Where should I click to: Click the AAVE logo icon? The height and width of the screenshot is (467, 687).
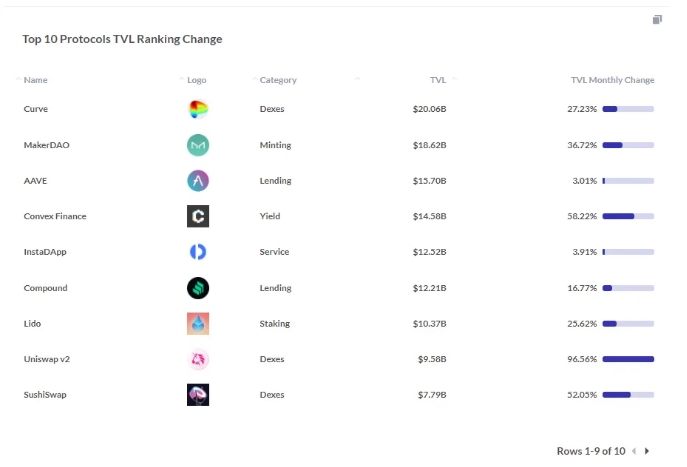(198, 180)
